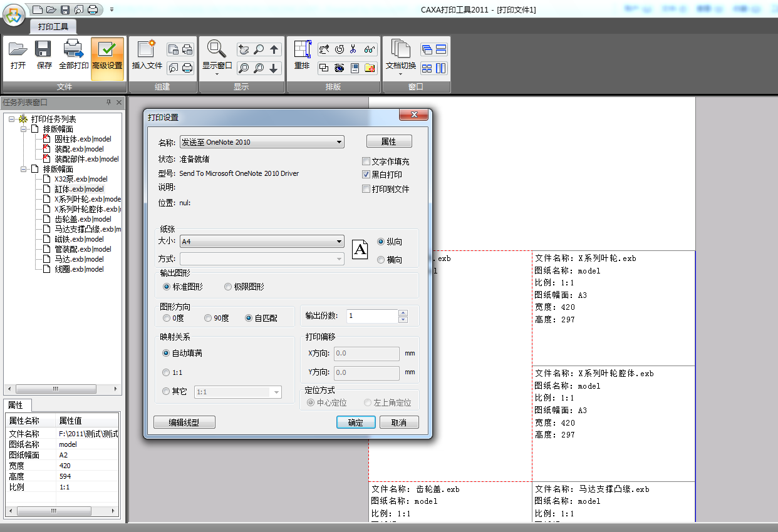The height and width of the screenshot is (532, 778).
Task: Click the eye icon in 排版 group
Action: (x=339, y=68)
